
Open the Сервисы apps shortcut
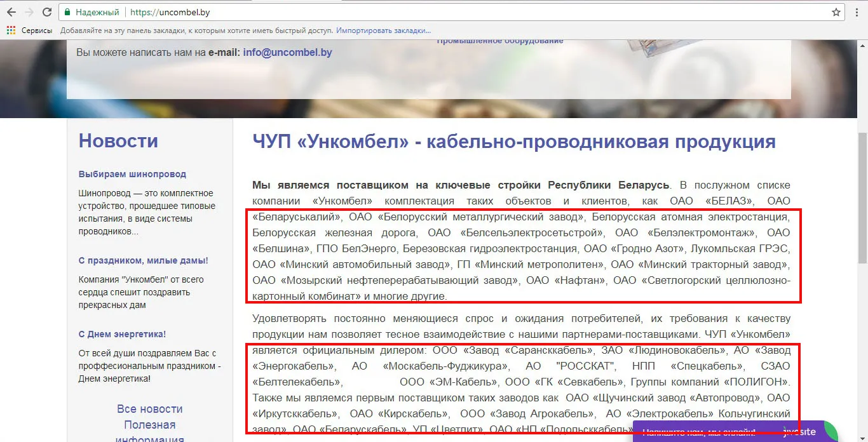(x=29, y=30)
